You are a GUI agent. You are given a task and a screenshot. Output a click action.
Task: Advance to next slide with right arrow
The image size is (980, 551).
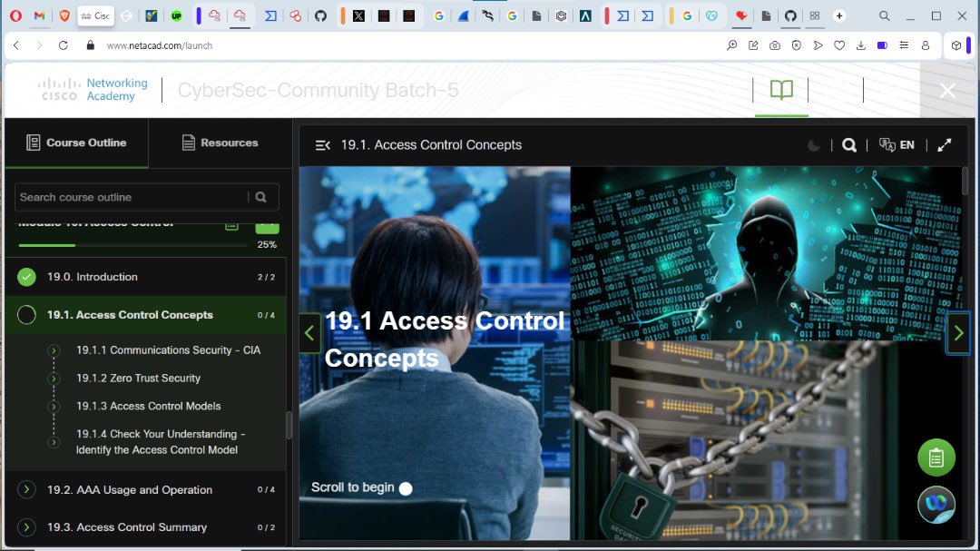coord(957,333)
